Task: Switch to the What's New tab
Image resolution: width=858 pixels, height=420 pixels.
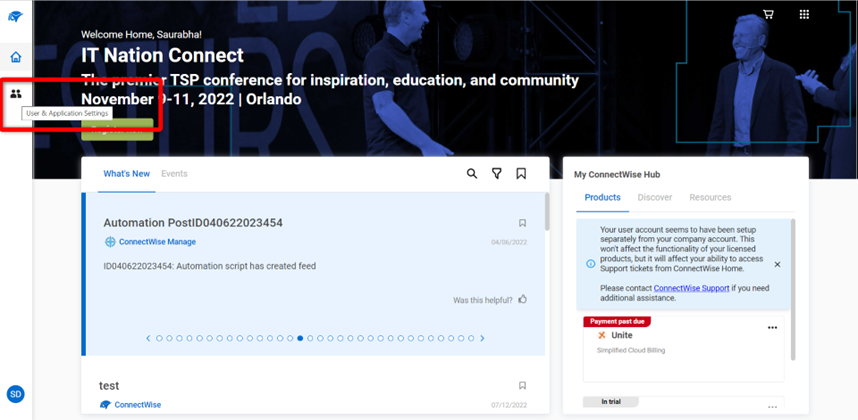Action: point(126,173)
